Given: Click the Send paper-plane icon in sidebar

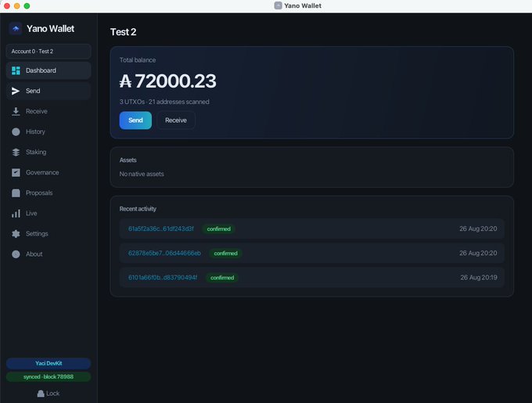Looking at the screenshot, I should (x=16, y=91).
